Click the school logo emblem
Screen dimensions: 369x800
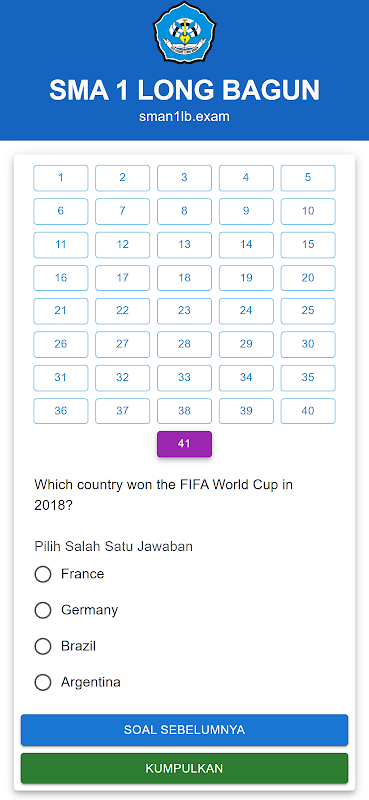[184, 32]
